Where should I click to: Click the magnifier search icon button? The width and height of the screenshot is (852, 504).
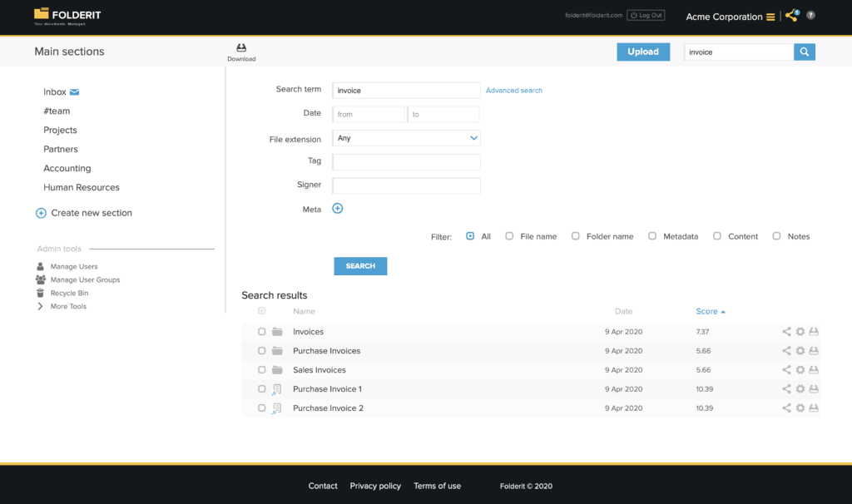pos(805,52)
